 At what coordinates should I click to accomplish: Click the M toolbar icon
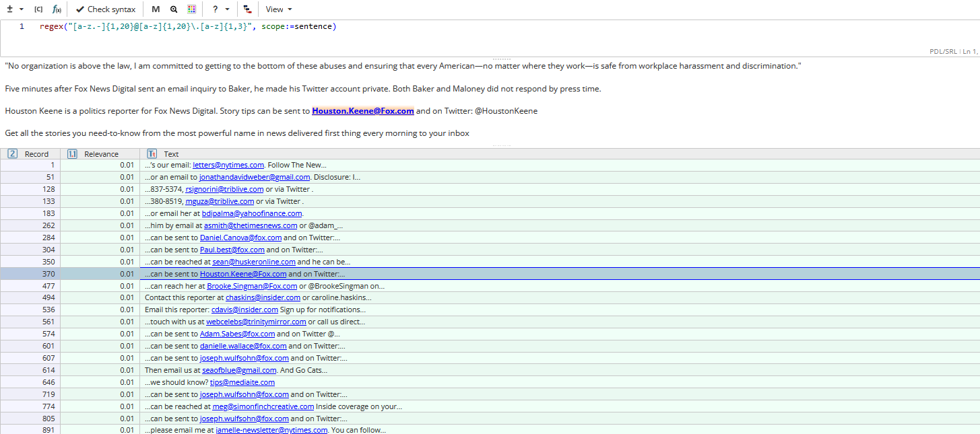click(x=156, y=9)
